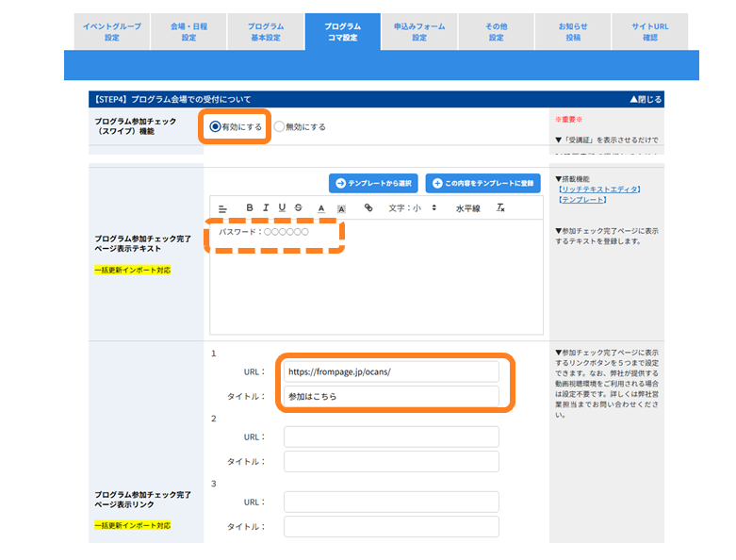Collapse the STEP4 section with ▲閉じる
Screen dimensions: 736x560
(x=646, y=100)
